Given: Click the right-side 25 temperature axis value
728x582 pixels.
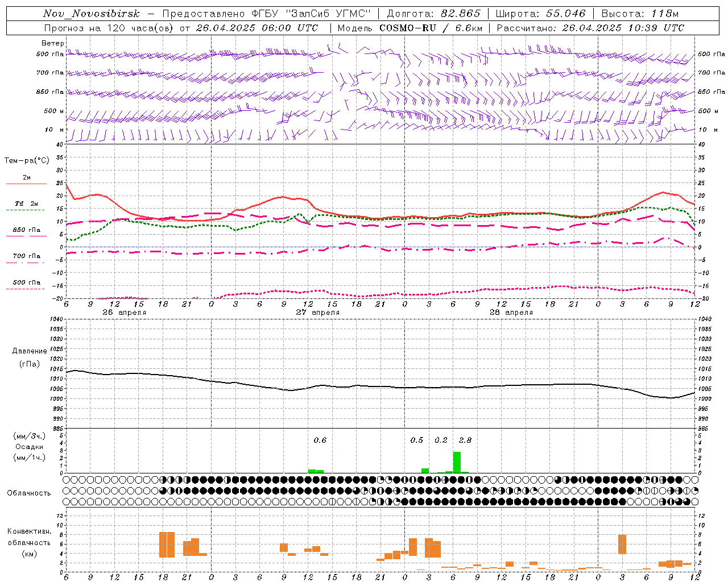Looking at the screenshot, I should (701, 183).
